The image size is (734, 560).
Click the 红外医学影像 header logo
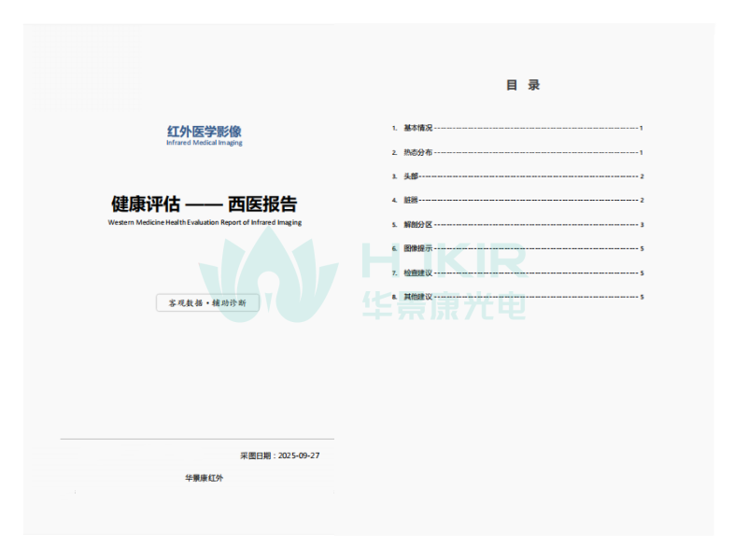(204, 132)
